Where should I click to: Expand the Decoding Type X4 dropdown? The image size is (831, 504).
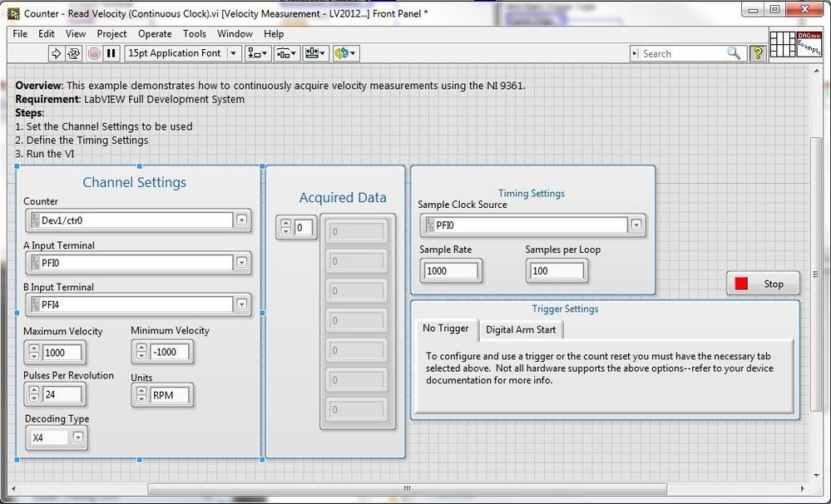78,437
